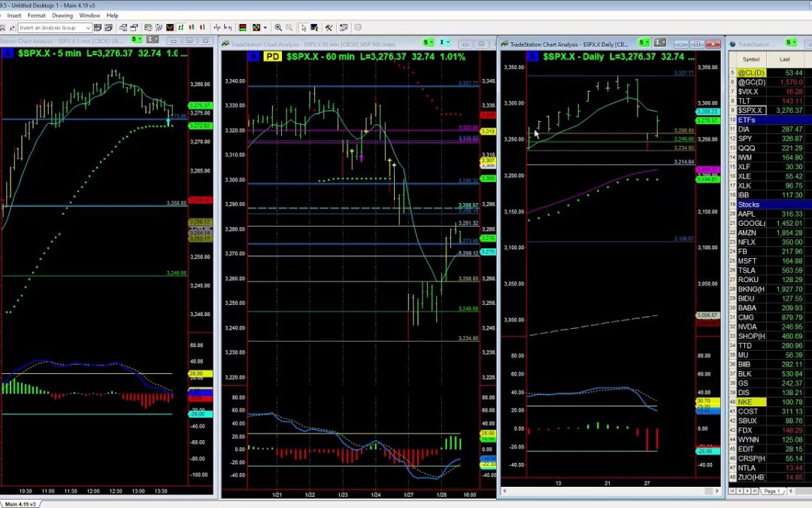
Task: Select the Page 1 tab in RadarScreen
Action: coord(771,491)
